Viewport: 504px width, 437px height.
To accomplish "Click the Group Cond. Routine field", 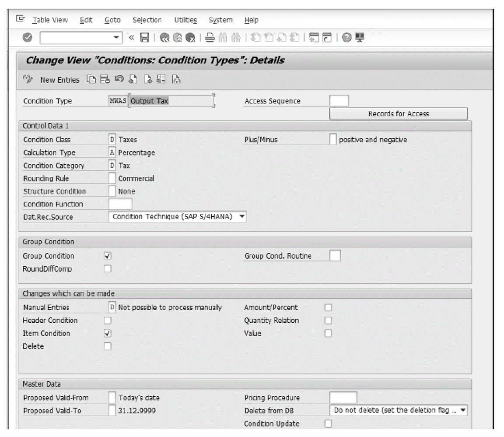I will point(335,256).
